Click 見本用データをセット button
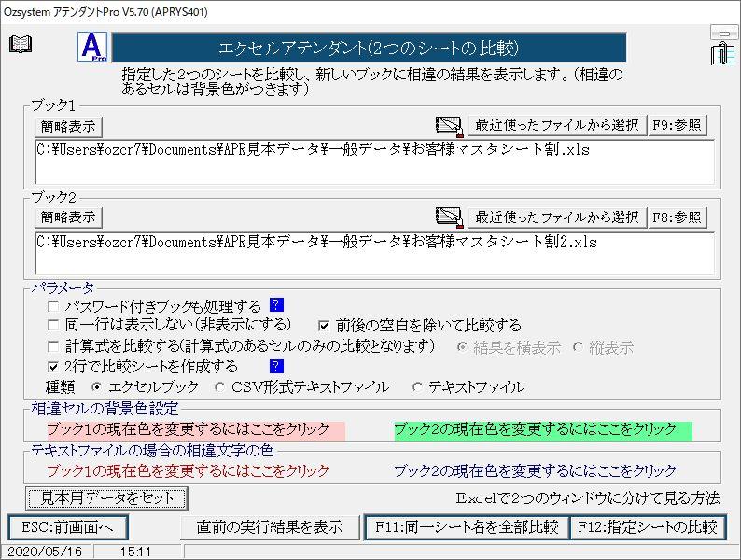This screenshot has height=560, width=741. (x=106, y=498)
